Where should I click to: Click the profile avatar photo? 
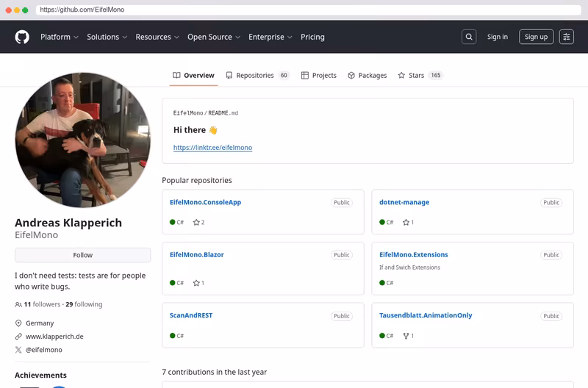pyautogui.click(x=82, y=140)
